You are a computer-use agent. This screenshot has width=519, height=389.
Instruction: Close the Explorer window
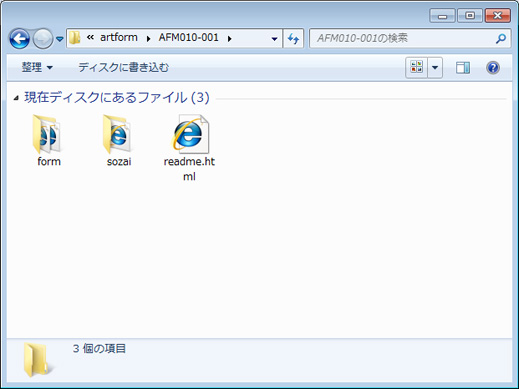coord(498,16)
